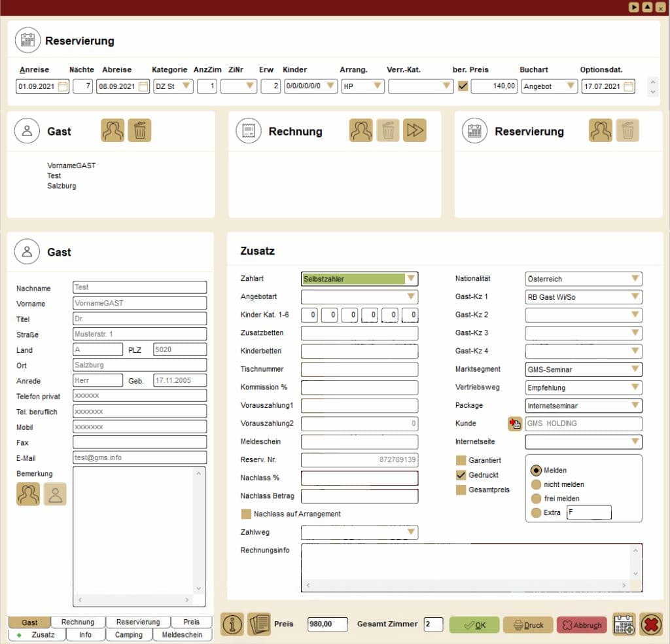670x644 pixels.
Task: Click the double-arrow forward icon in Rechnung panel
Action: click(x=415, y=131)
